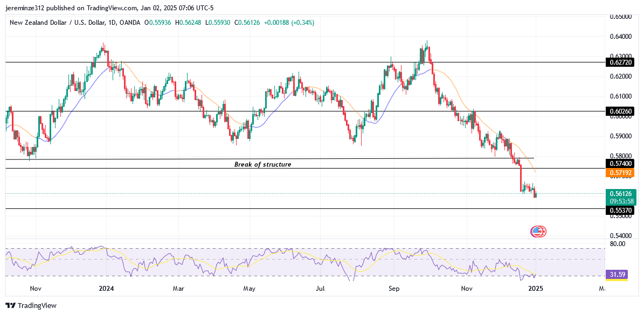Click the +0.00188 (+0.34%) change value
644x315 pixels.
coord(288,23)
